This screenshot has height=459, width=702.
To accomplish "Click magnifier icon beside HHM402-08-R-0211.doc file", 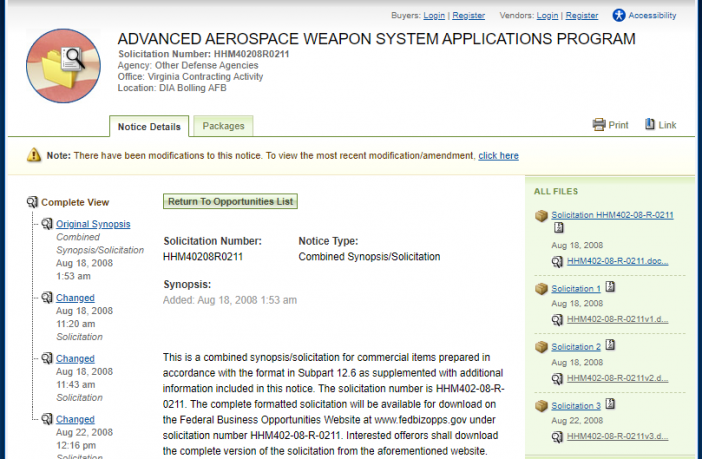I will (557, 262).
